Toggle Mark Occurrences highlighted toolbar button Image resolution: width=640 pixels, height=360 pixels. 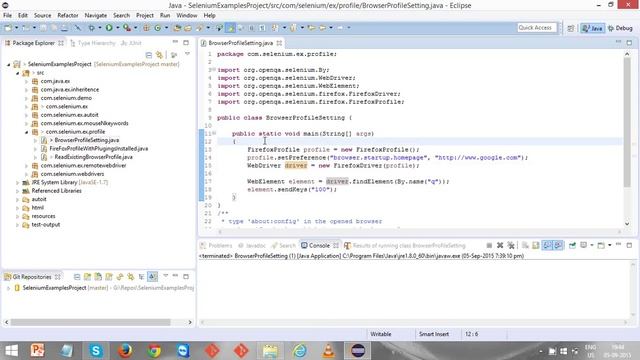231,28
